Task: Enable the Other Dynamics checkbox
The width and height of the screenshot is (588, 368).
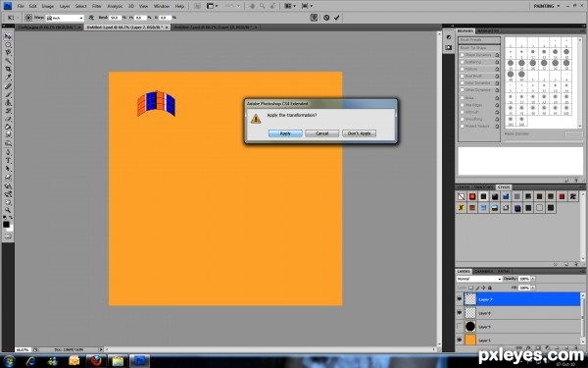Action: 463,90
